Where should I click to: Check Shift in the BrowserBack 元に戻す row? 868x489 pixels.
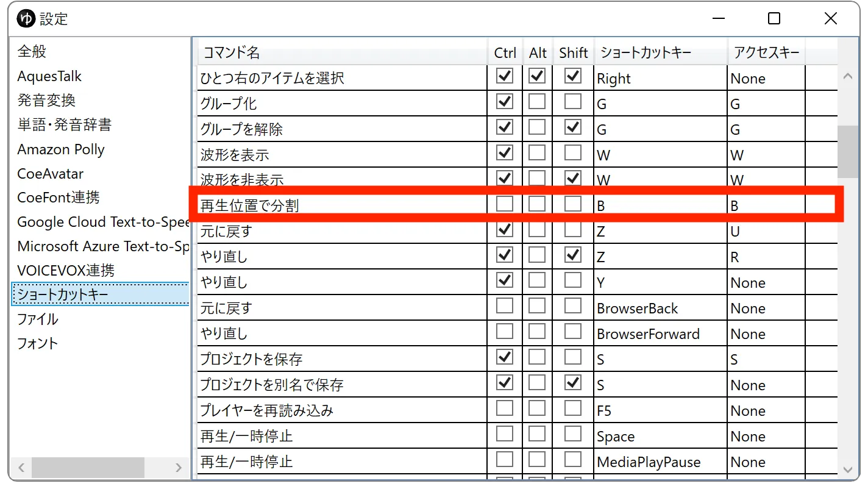(573, 306)
